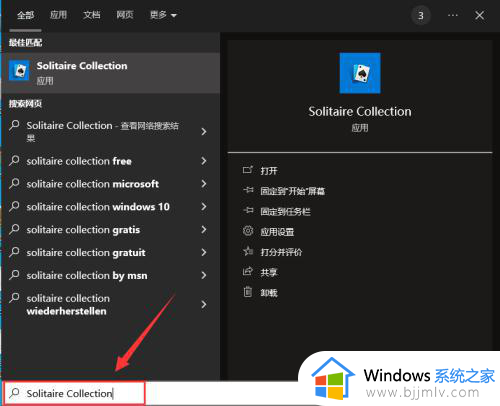Open the three-dot options menu

pos(453,15)
